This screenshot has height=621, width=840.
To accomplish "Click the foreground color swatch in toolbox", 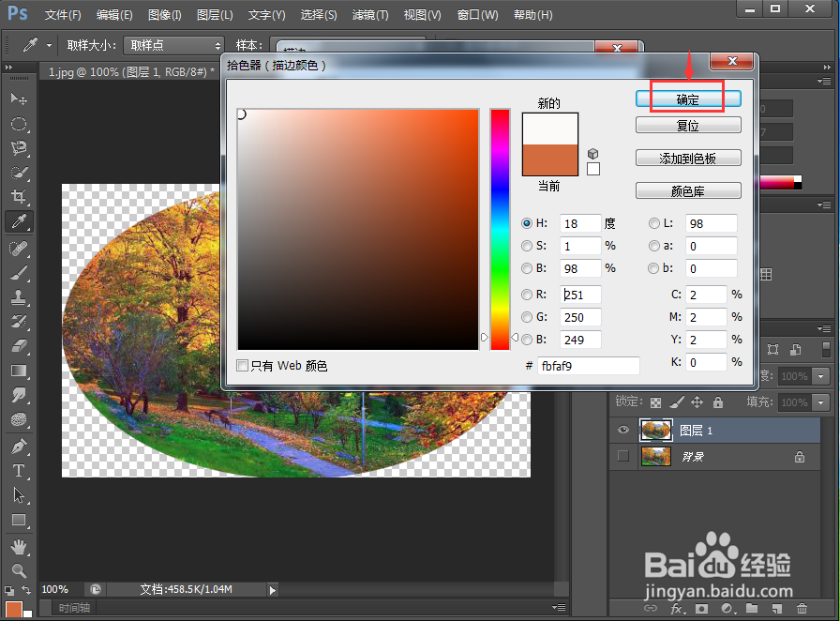I will pos(13,610).
